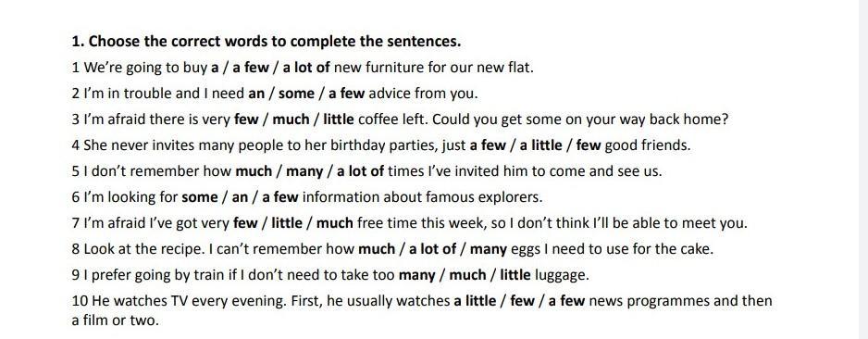The image size is (868, 339).
Task: Pick 'little' option in the free time sentence
Action: coord(287,223)
